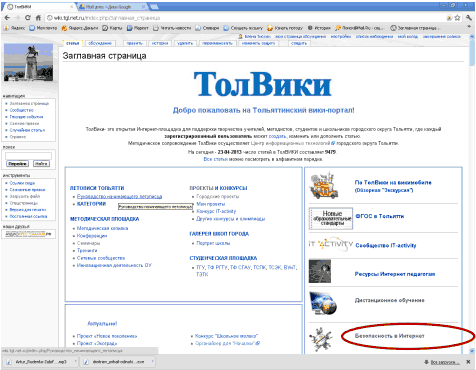
Task: Open the Конференции link
Action: tap(92, 236)
